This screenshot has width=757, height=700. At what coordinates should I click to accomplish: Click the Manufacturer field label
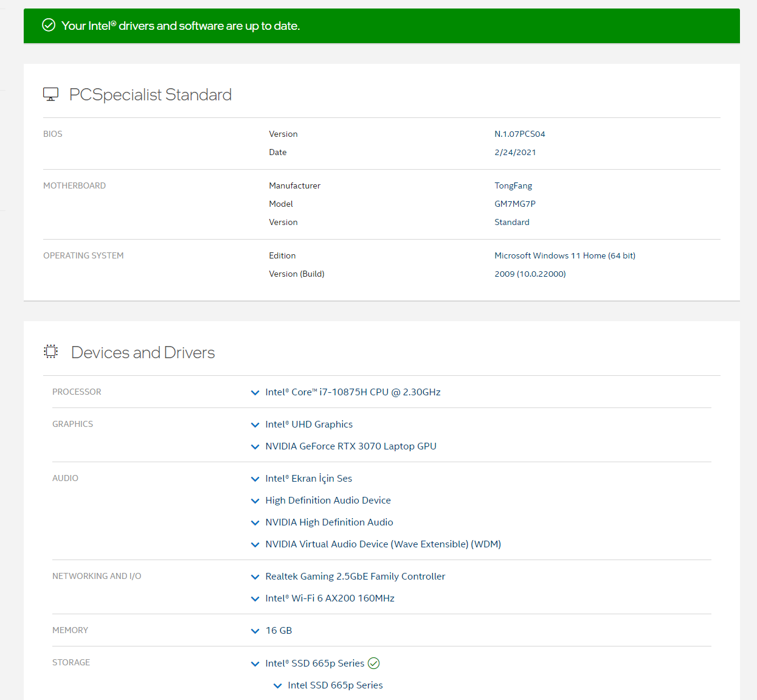[x=295, y=185]
